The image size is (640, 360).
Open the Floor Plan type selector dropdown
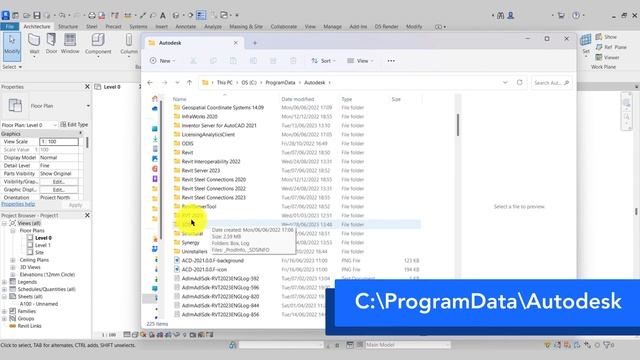tap(88, 106)
